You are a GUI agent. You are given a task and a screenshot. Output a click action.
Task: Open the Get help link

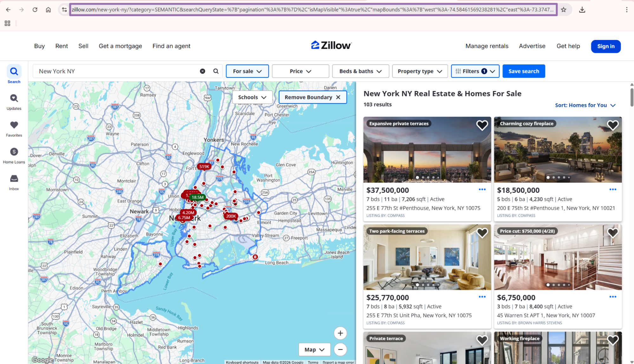tap(568, 46)
